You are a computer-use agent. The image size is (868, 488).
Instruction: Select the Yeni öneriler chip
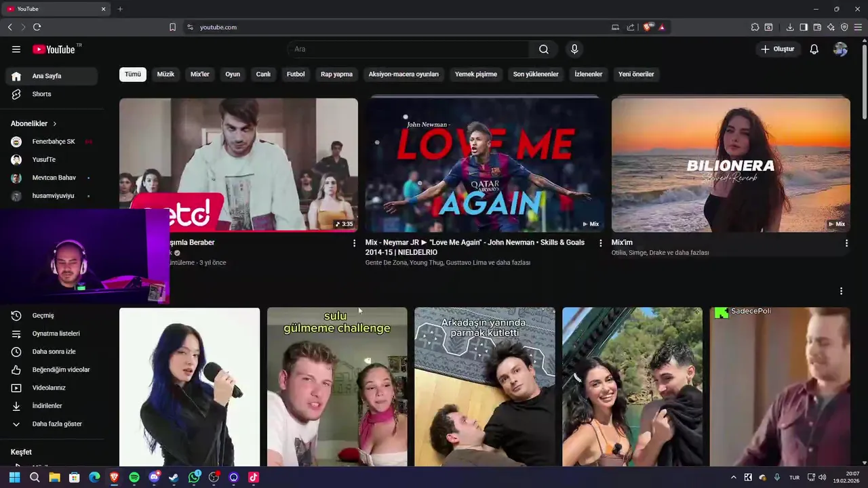pos(636,74)
